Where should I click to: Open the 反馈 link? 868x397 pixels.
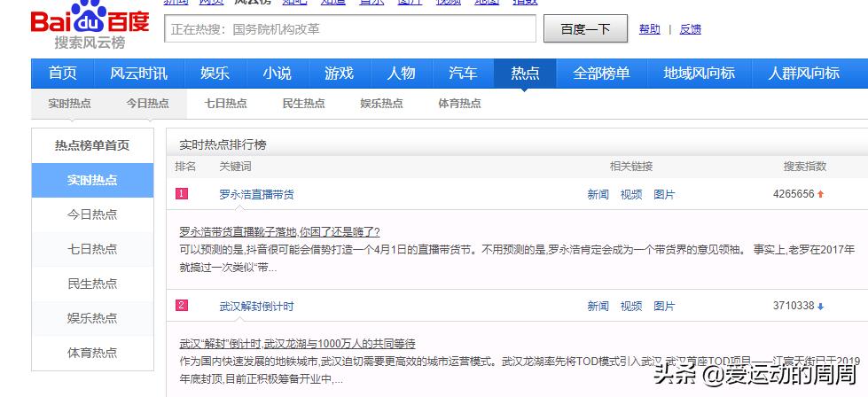click(691, 29)
